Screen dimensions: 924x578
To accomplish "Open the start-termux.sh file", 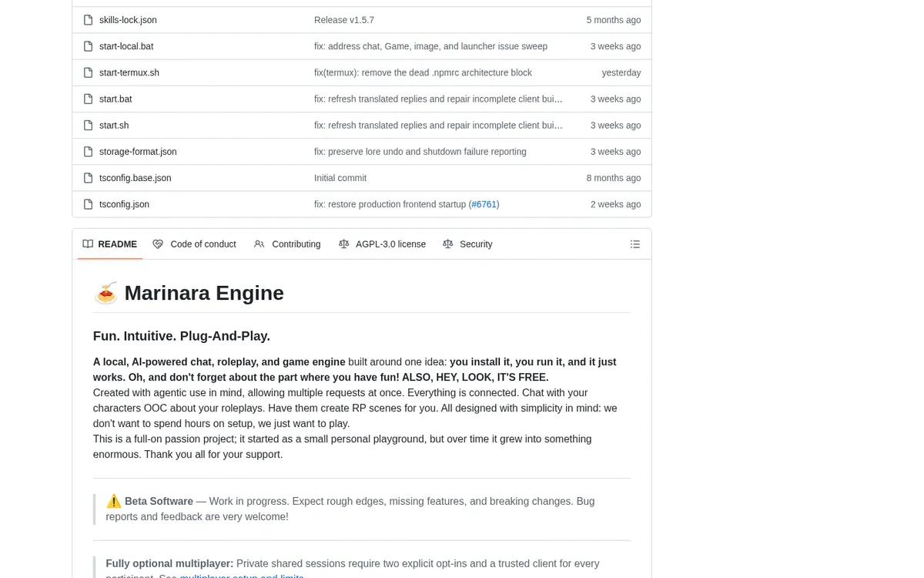I will tap(129, 72).
